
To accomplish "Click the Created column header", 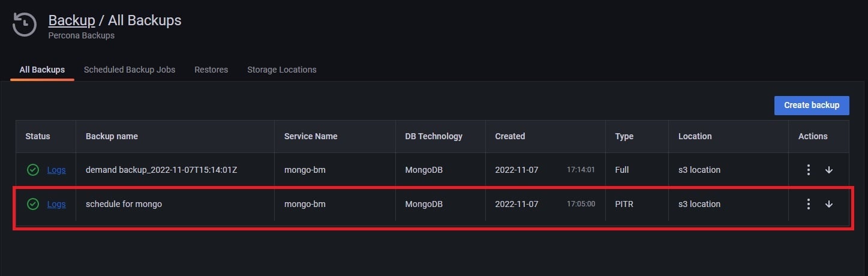I will 510,136.
